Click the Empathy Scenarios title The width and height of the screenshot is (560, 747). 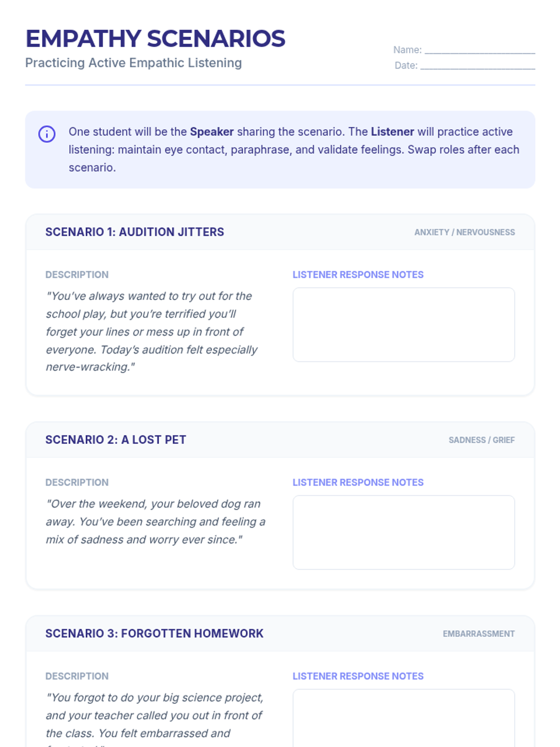[x=155, y=39]
